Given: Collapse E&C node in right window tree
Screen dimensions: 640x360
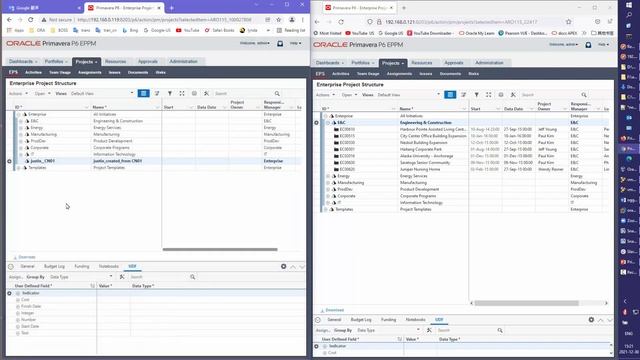Looking at the screenshot, I should pyautogui.click(x=328, y=122).
